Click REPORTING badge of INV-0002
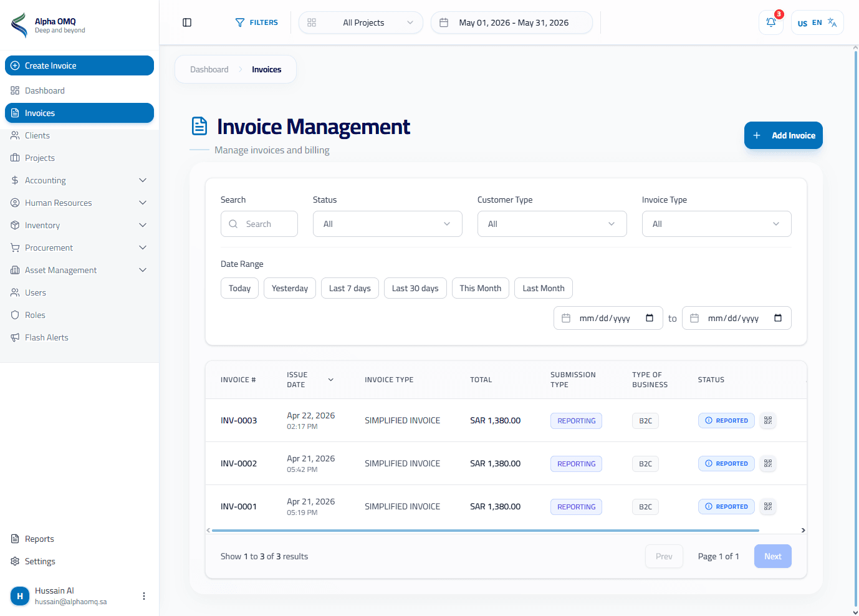The image size is (859, 616). 576,464
